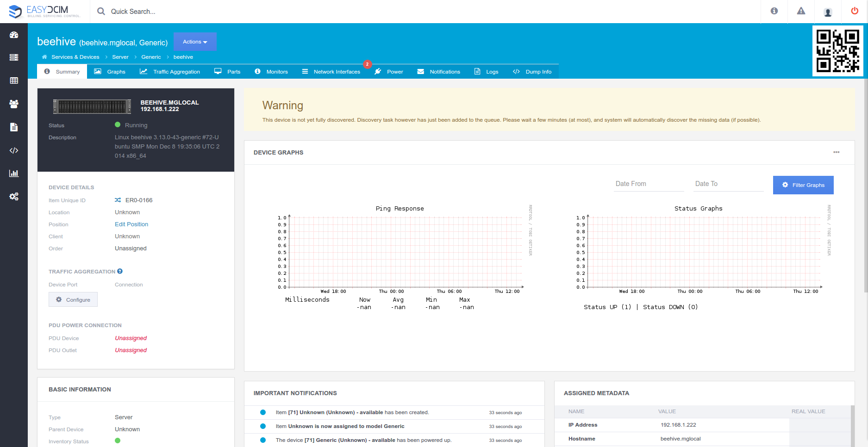Screen dimensions: 868x447
Task: Click the Edit Position link
Action: pyautogui.click(x=131, y=224)
